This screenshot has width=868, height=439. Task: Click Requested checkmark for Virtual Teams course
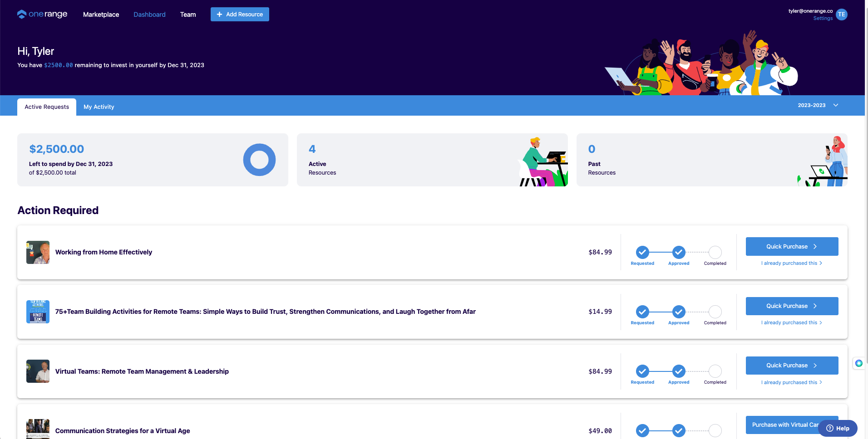pos(642,371)
